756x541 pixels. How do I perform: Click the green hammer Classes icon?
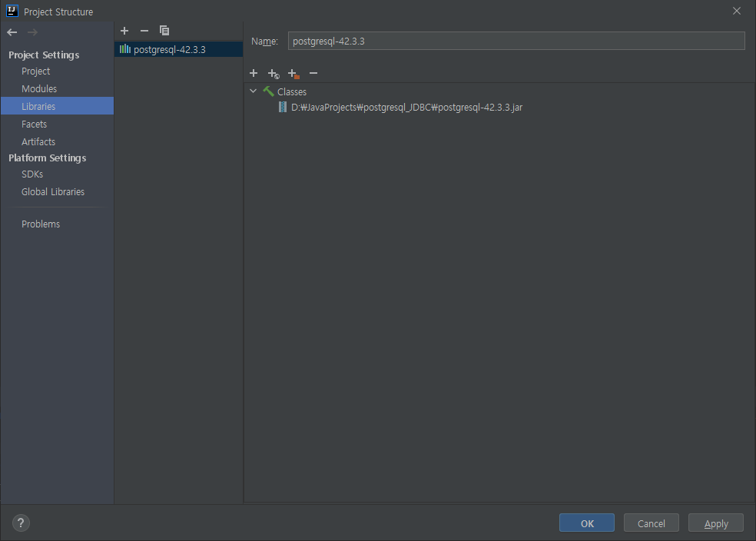(267, 91)
